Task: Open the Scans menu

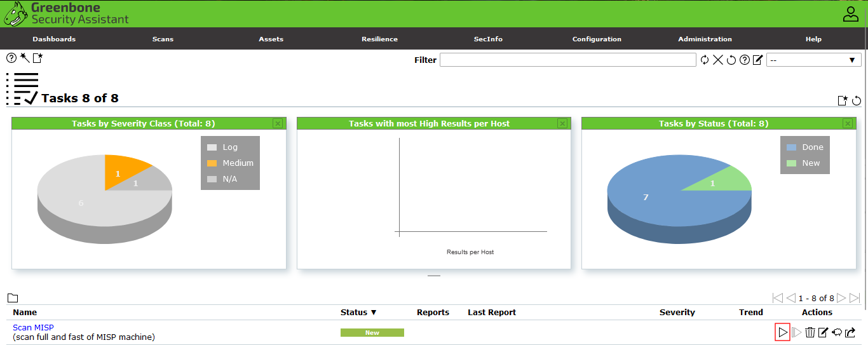Action: (x=163, y=39)
